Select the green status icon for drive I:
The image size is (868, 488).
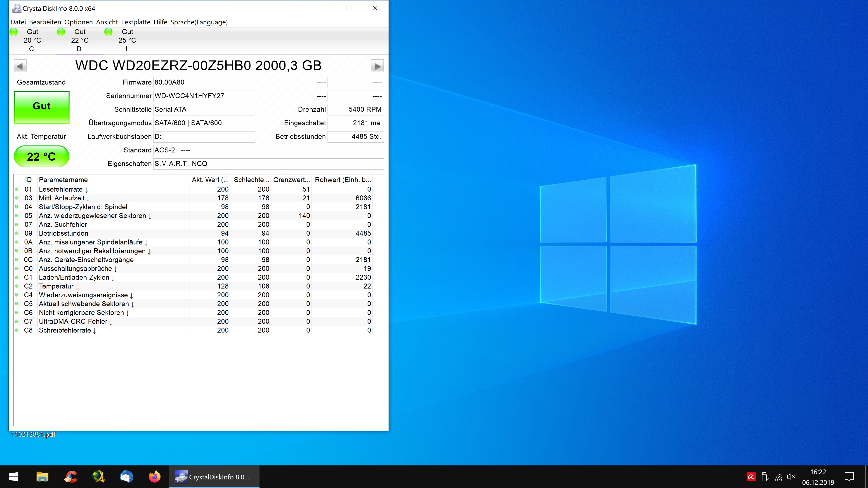[x=108, y=32]
